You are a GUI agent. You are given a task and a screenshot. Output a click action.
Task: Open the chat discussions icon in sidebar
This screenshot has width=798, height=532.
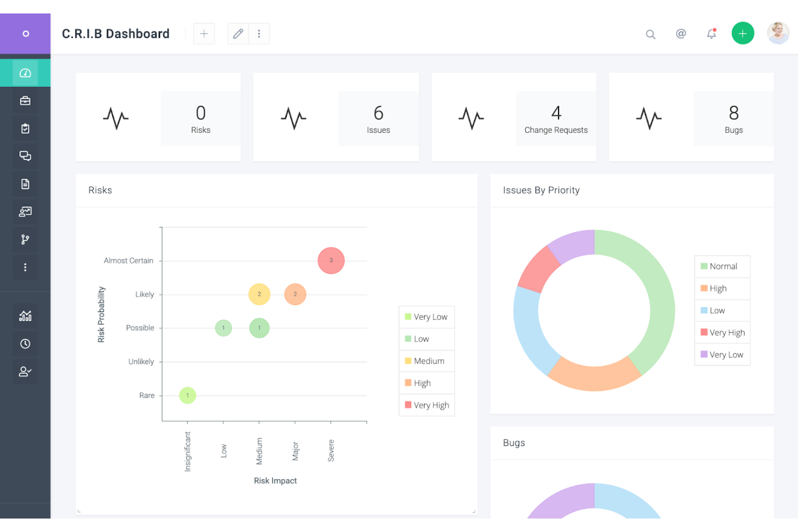[25, 156]
